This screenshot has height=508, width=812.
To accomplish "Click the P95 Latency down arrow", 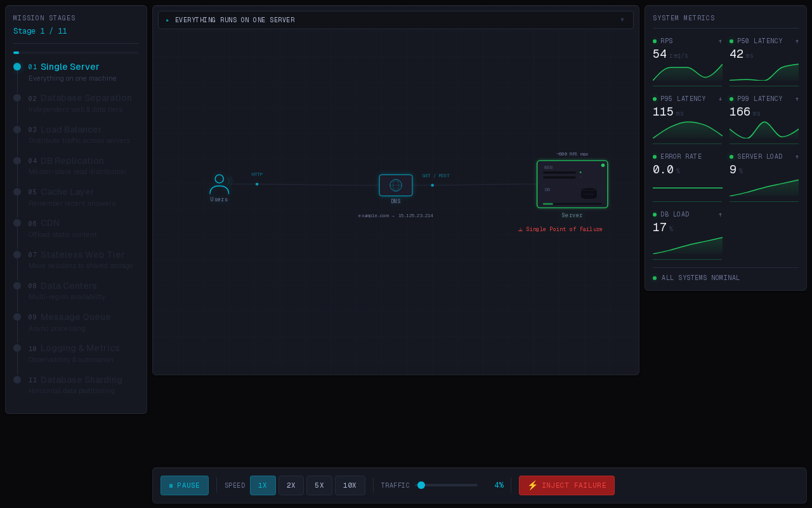I will click(x=720, y=99).
